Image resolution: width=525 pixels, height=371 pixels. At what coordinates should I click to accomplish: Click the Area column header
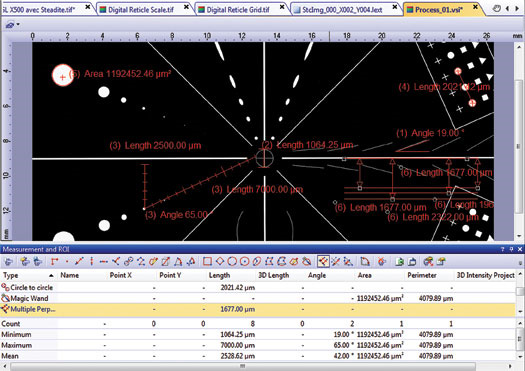click(x=365, y=276)
